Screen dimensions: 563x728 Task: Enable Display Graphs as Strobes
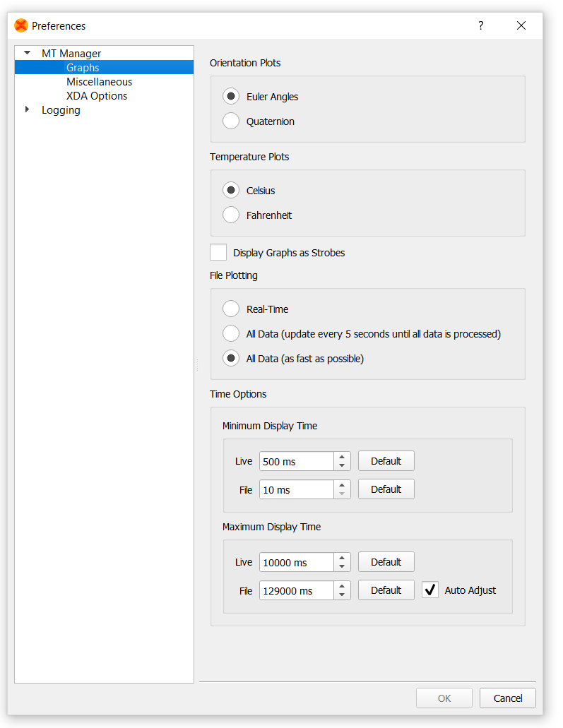point(218,252)
